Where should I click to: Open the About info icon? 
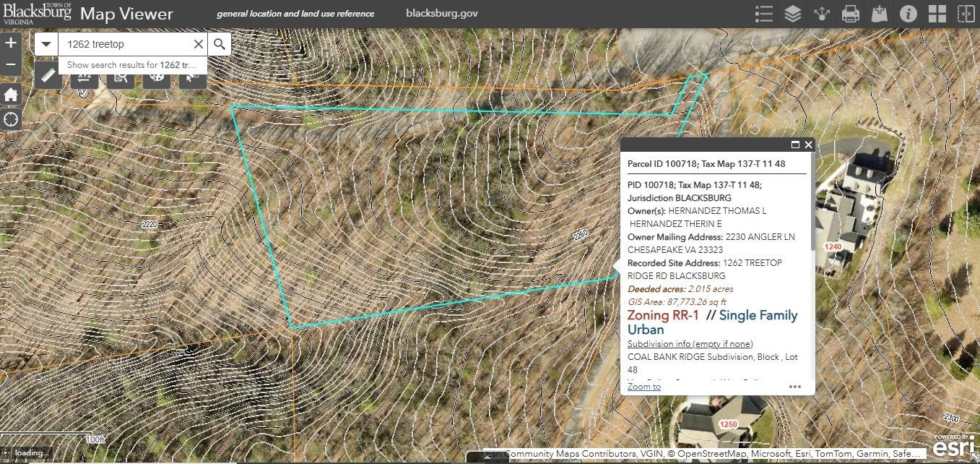(x=909, y=14)
